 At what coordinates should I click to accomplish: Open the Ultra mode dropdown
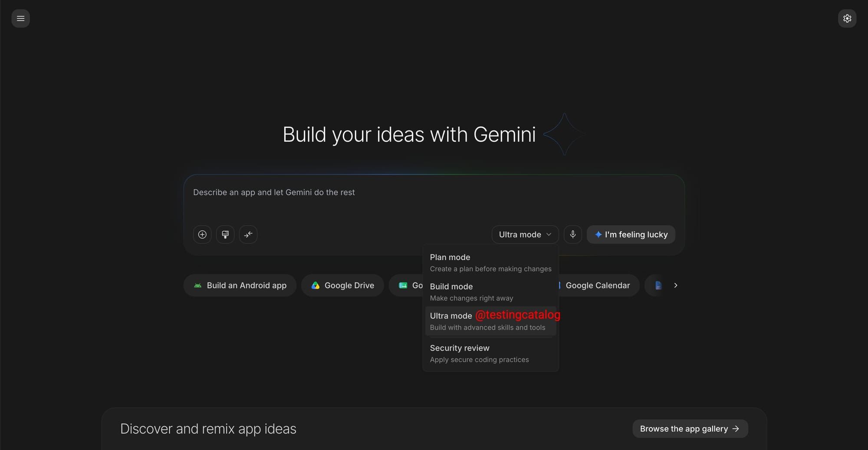(525, 235)
